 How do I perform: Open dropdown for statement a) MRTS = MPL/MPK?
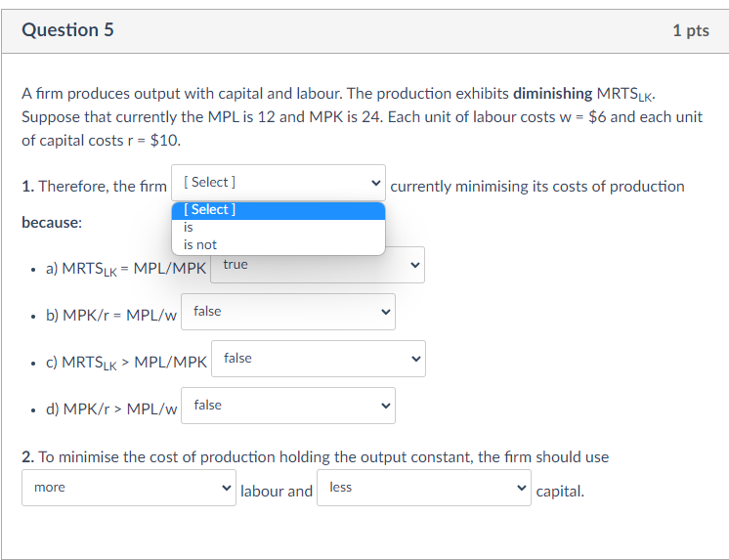[318, 265]
